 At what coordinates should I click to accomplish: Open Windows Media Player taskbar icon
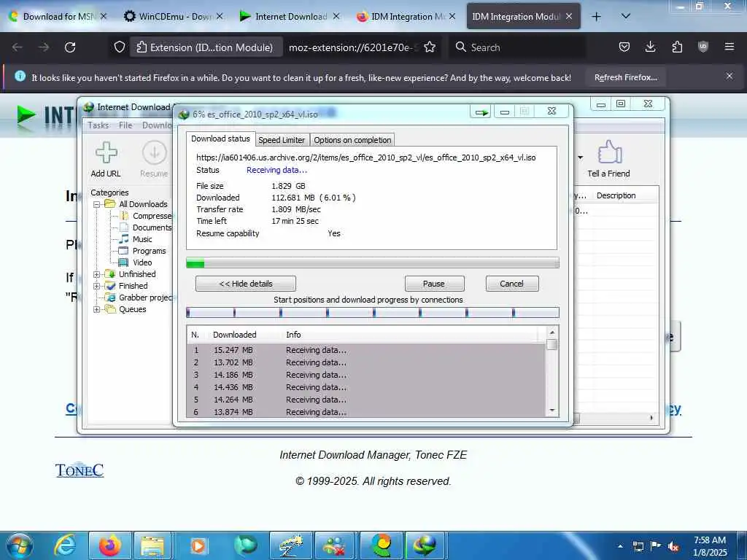(198, 545)
